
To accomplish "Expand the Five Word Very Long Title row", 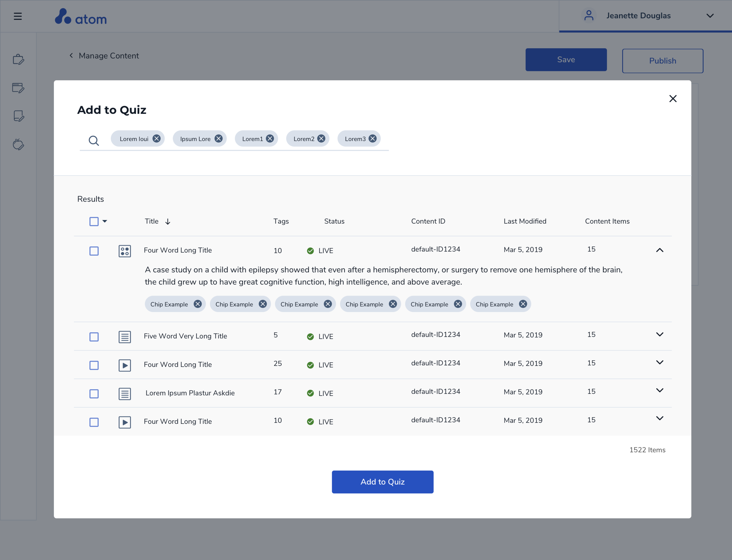I will click(660, 334).
